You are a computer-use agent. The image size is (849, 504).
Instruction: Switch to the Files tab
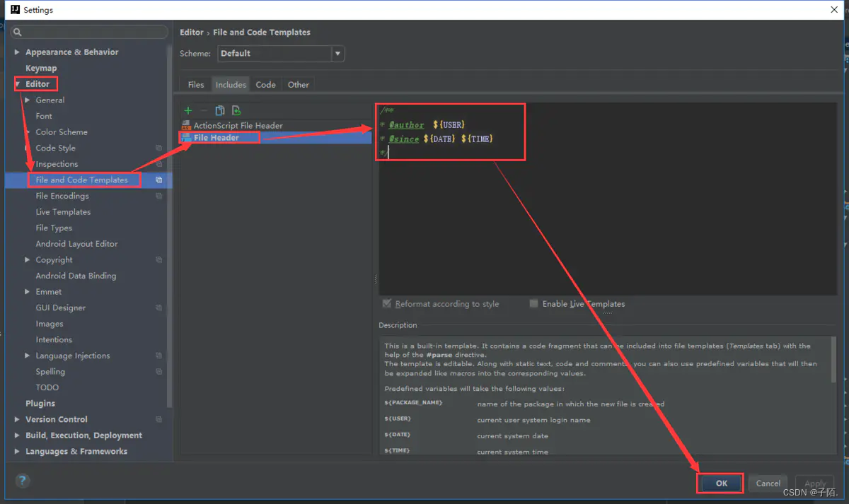pos(196,84)
